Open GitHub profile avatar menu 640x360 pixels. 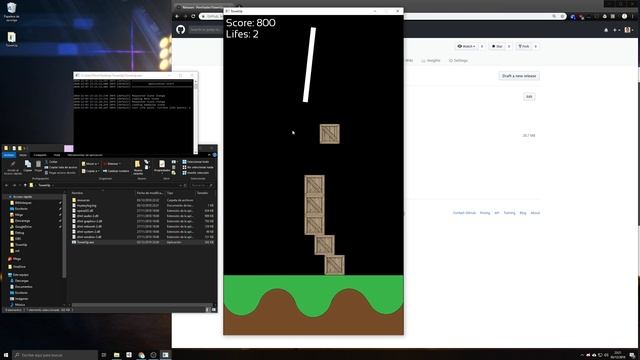click(x=629, y=30)
